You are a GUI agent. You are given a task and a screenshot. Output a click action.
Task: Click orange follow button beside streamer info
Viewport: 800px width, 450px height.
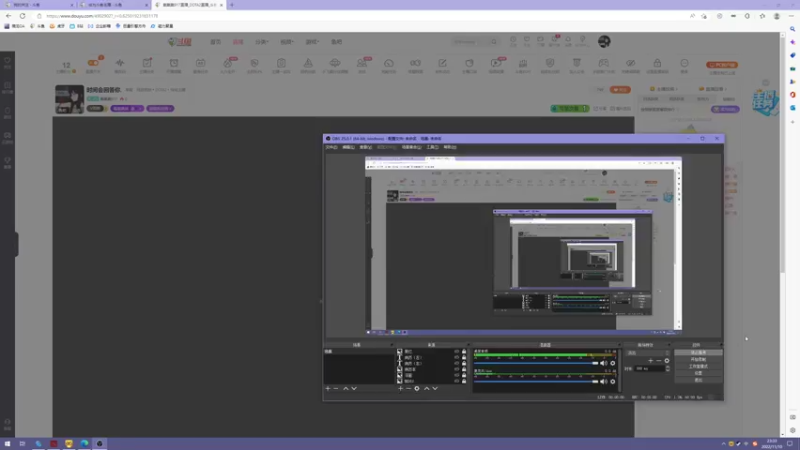[620, 90]
